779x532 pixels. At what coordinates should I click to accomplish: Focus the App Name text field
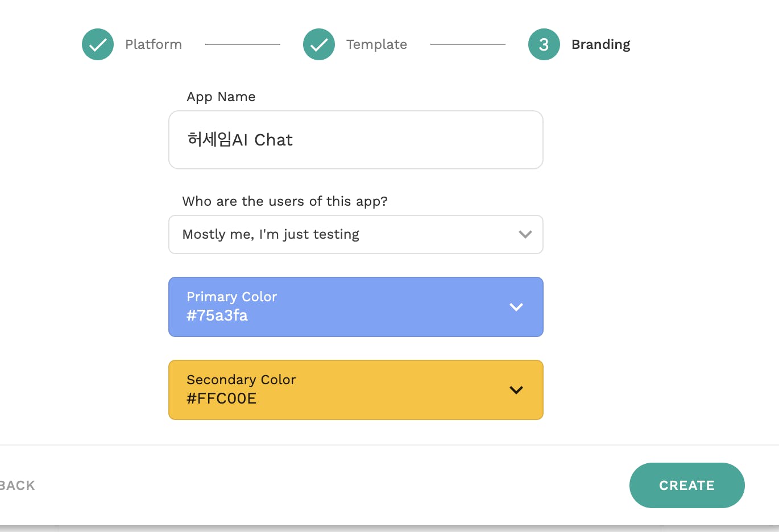tap(356, 140)
